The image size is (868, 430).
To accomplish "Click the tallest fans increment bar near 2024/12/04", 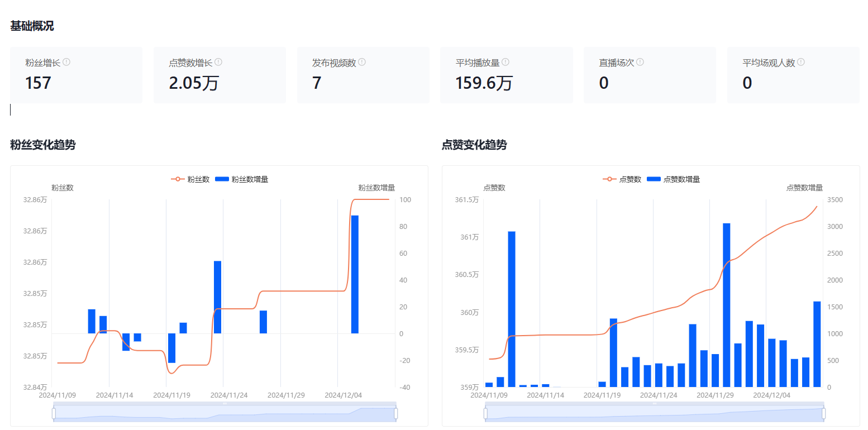I will [355, 274].
